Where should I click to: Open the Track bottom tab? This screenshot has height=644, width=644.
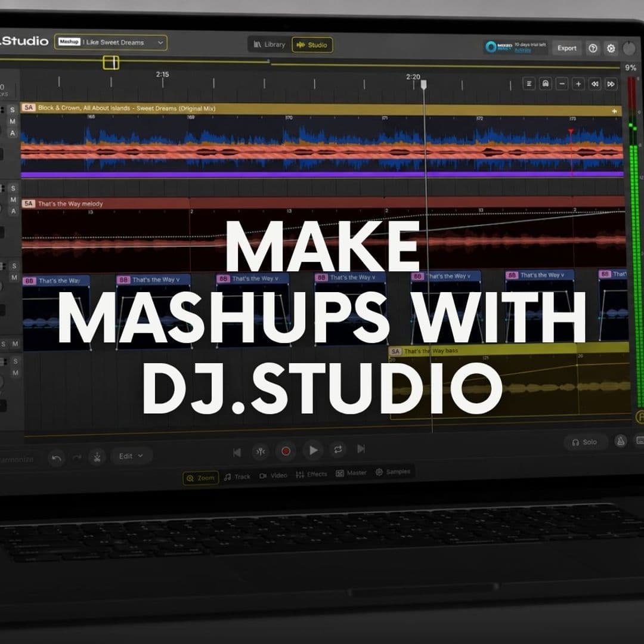237,476
